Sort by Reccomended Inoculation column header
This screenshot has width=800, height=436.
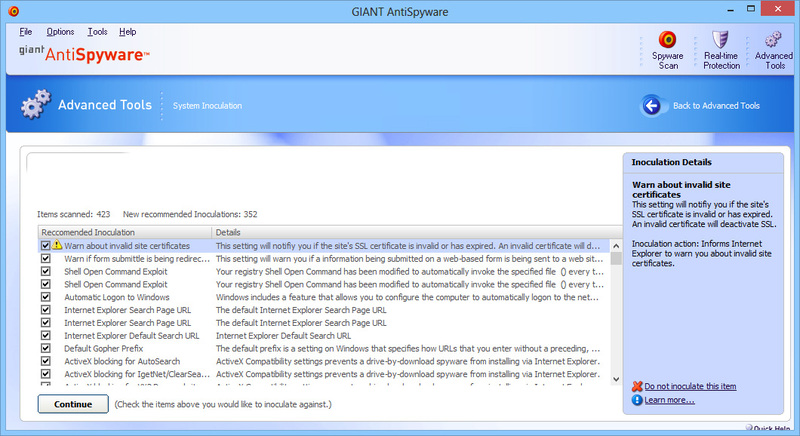[x=125, y=232]
